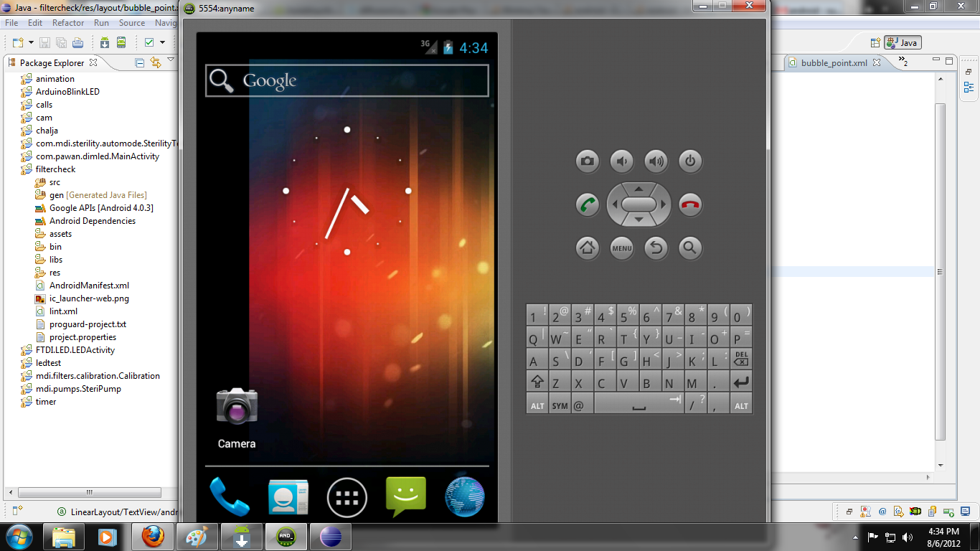Viewport: 980px width, 551px height.
Task: Open the Run menu in Eclipse
Action: [102, 23]
